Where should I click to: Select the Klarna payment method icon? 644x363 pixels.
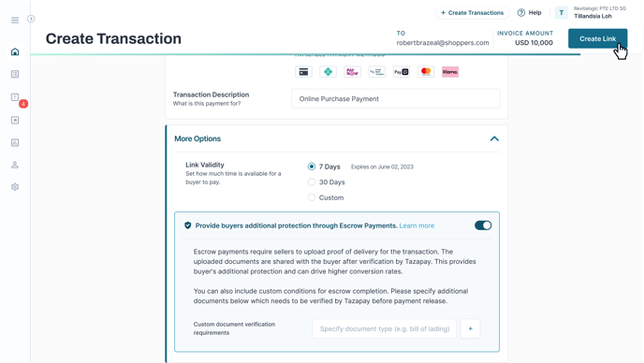tap(450, 72)
